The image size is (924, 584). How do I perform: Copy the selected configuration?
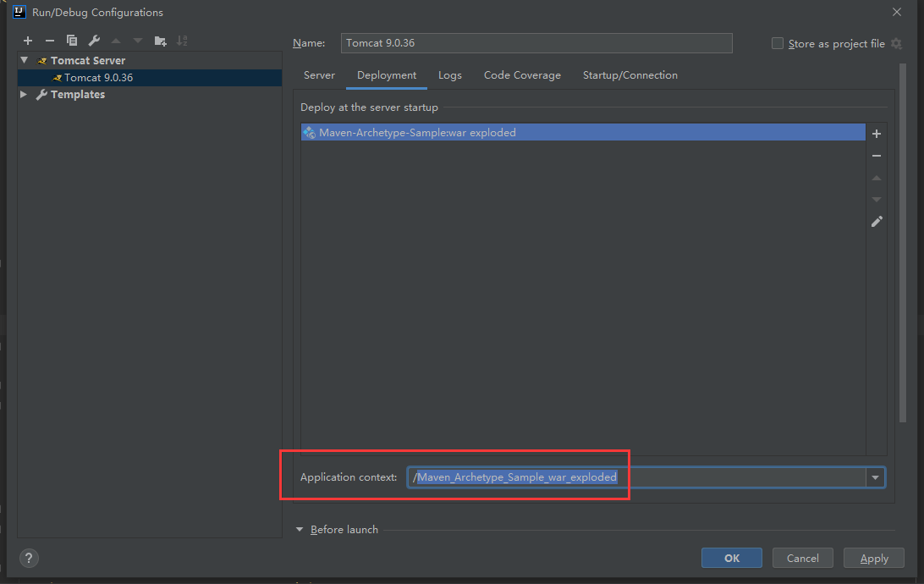(x=72, y=41)
